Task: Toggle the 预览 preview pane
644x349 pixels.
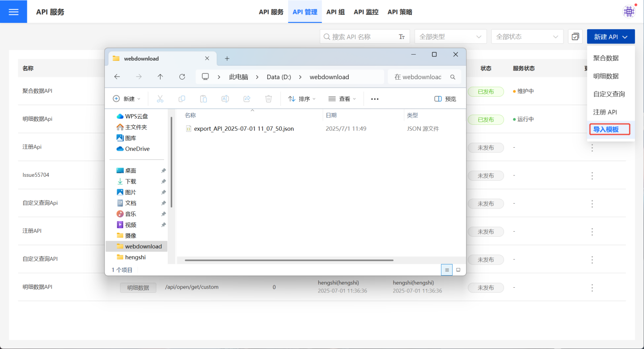Action: [x=445, y=99]
